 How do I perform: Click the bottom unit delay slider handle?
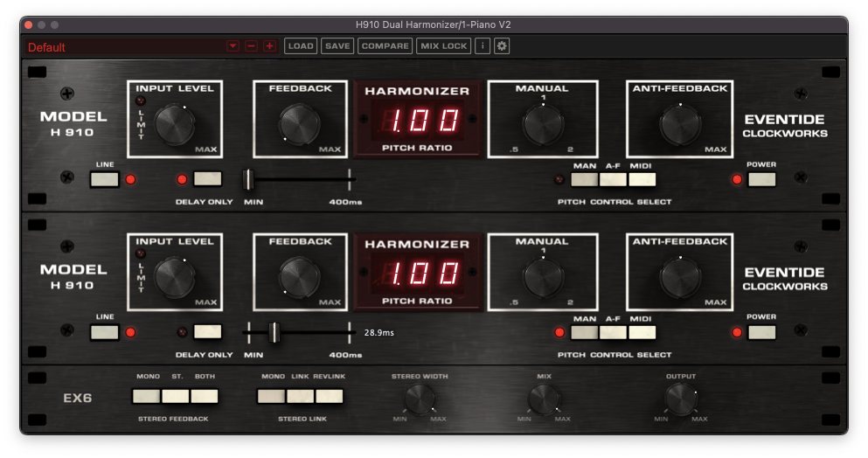[274, 332]
